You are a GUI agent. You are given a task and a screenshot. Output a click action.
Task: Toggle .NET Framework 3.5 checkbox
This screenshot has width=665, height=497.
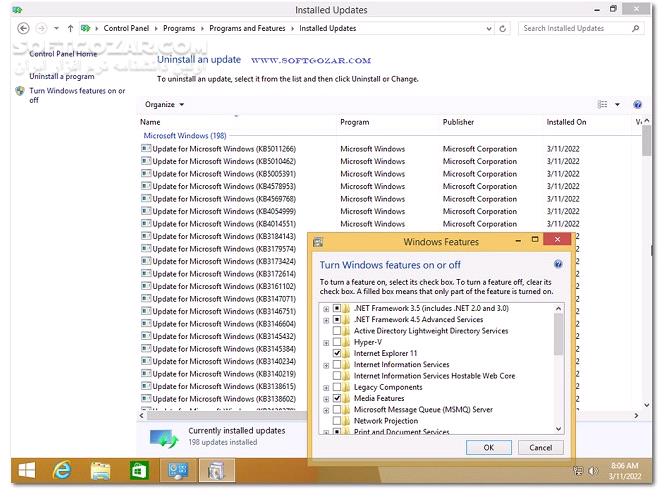point(337,308)
